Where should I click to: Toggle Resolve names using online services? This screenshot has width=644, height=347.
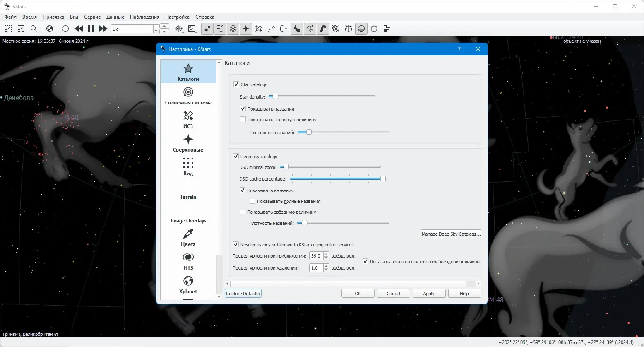(236, 245)
